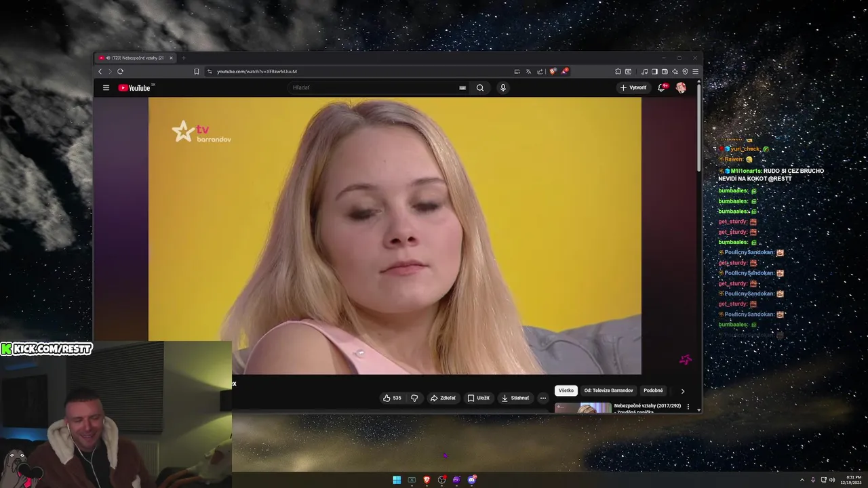Open the clock showing 8:31 PM
This screenshot has width=868, height=488.
point(852,480)
